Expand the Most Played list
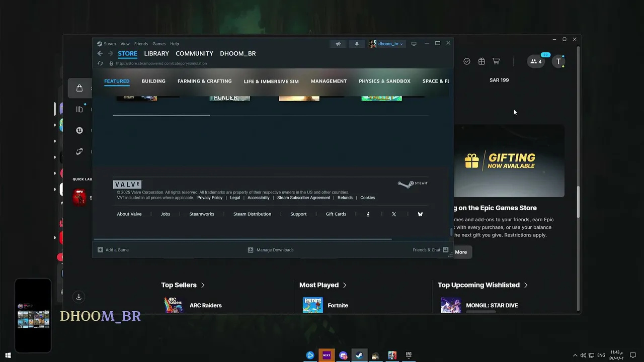 click(x=323, y=285)
